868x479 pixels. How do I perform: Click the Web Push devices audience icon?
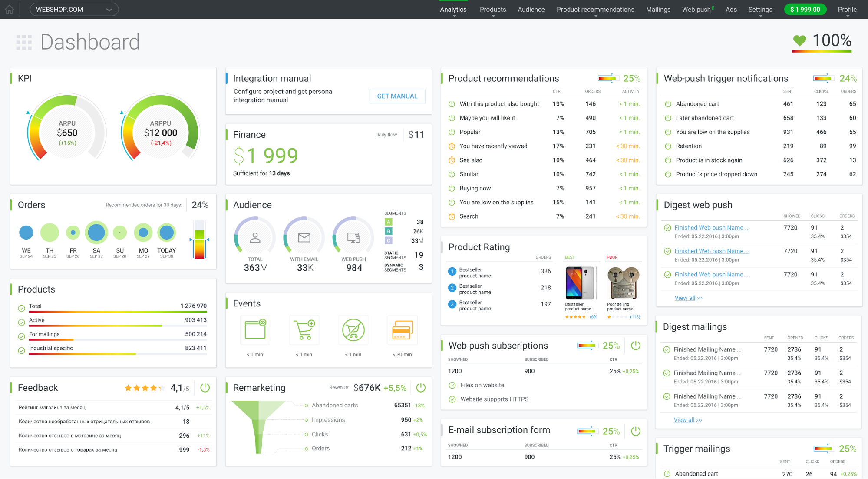353,237
